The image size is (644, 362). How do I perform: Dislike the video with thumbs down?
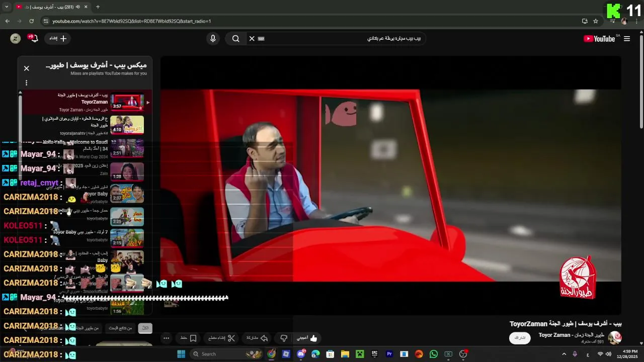click(x=284, y=338)
